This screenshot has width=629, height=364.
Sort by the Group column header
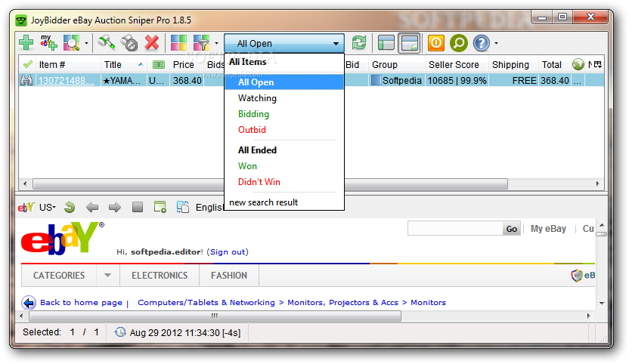[x=385, y=64]
